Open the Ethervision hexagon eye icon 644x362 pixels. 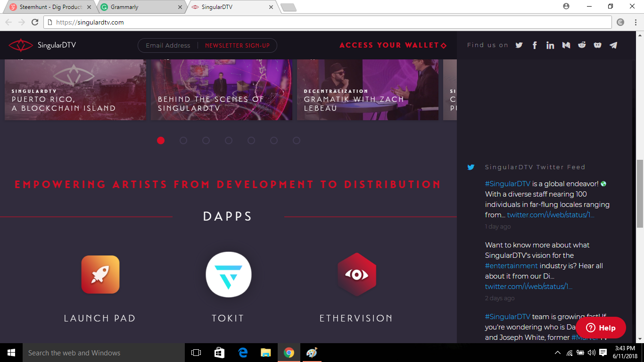pos(357,274)
